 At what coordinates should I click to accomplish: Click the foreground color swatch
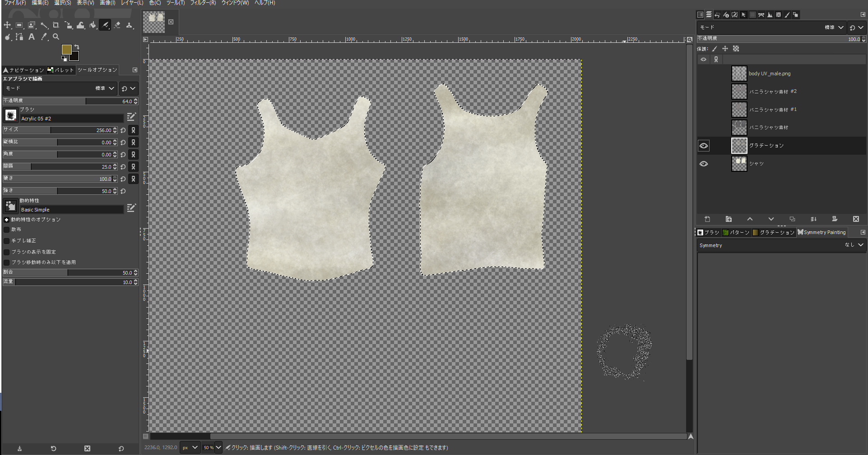click(66, 49)
